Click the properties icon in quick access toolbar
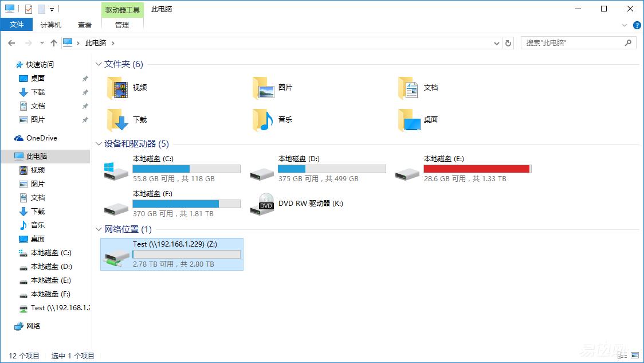The image size is (644, 363). coord(28,9)
